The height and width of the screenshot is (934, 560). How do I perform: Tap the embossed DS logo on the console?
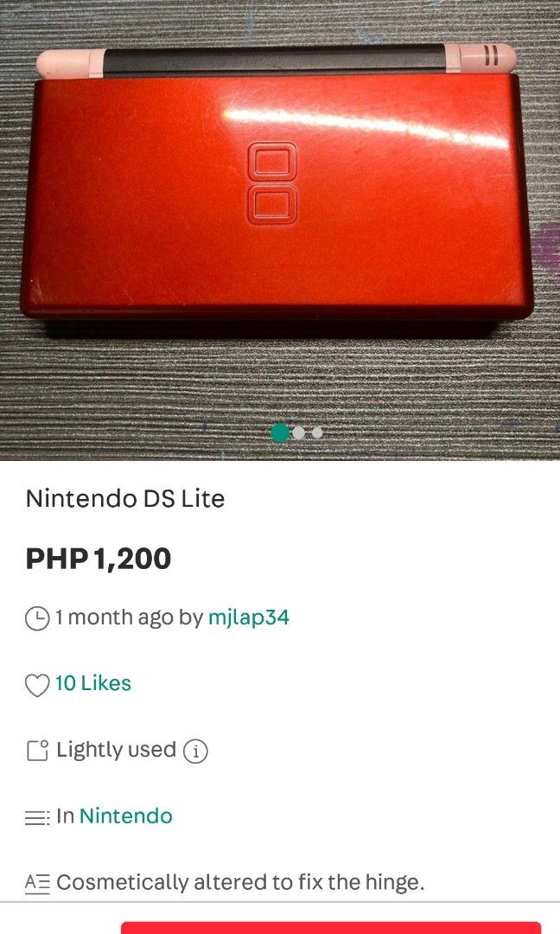tap(272, 182)
